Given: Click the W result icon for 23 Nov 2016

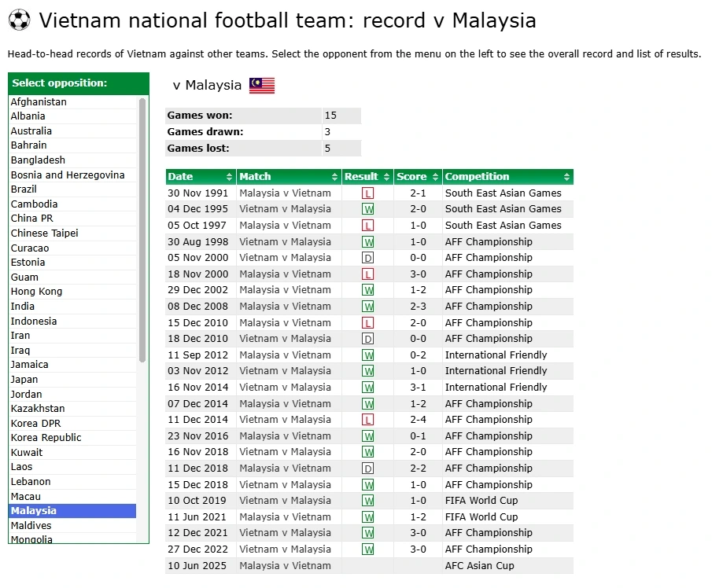Looking at the screenshot, I should 368,436.
